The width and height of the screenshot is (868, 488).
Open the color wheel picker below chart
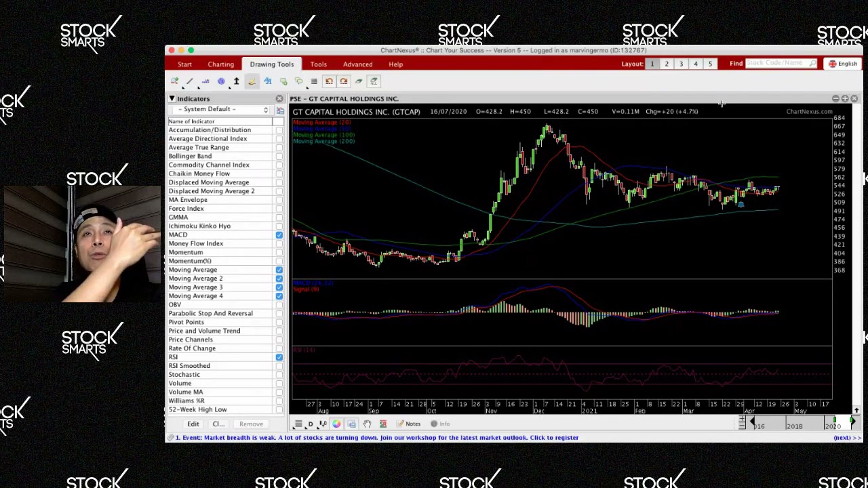tap(336, 424)
